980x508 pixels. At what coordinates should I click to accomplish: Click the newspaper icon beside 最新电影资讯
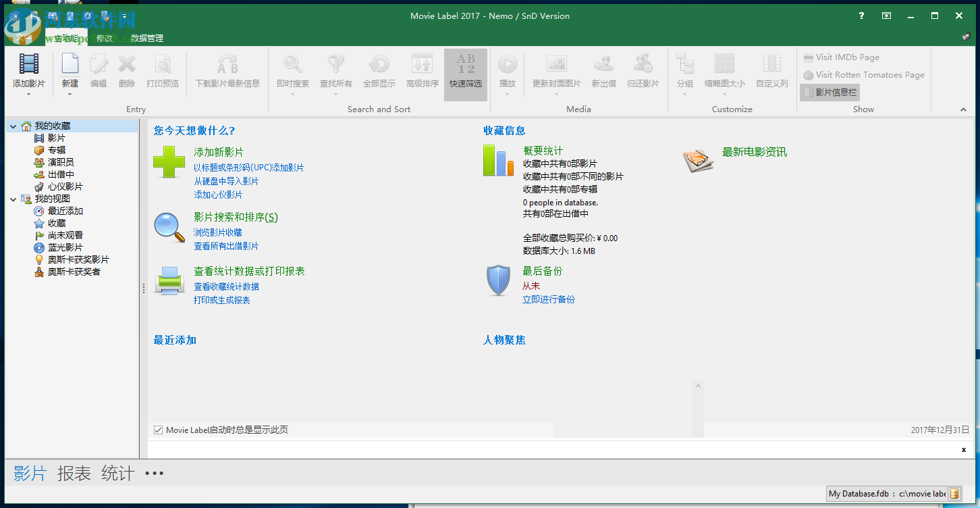click(x=699, y=160)
